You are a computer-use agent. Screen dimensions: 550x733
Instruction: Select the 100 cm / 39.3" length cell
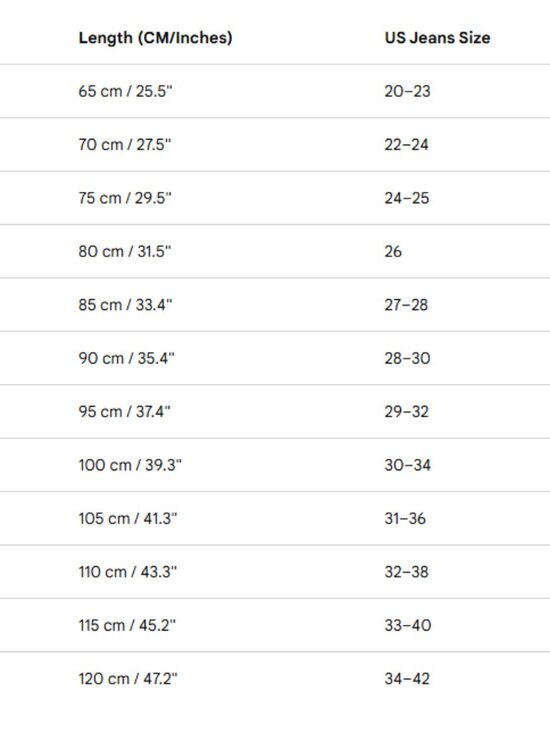tap(130, 465)
